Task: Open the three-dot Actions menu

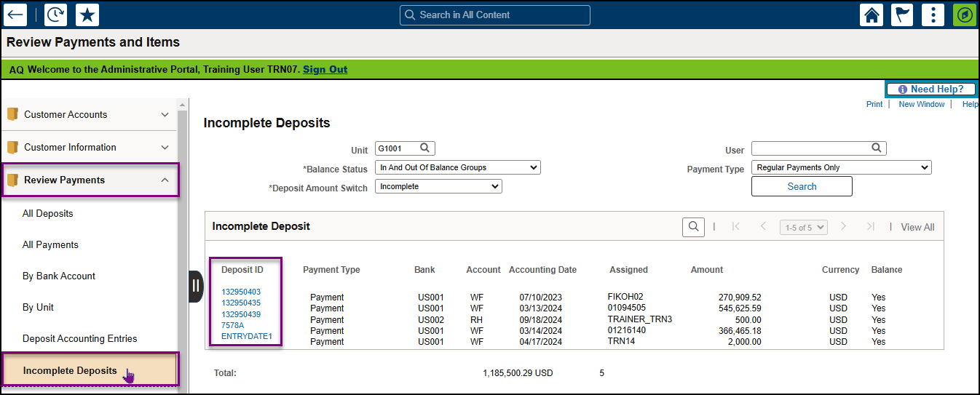Action: [x=933, y=15]
